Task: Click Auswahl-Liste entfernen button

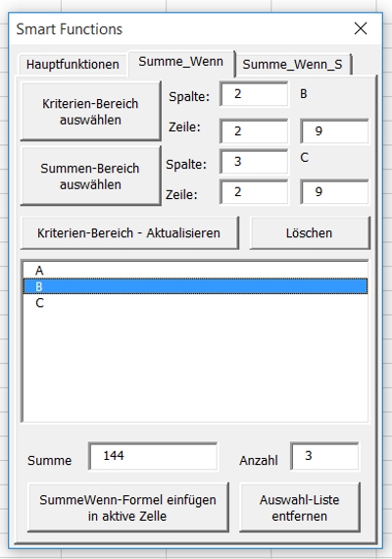Action: point(299,507)
